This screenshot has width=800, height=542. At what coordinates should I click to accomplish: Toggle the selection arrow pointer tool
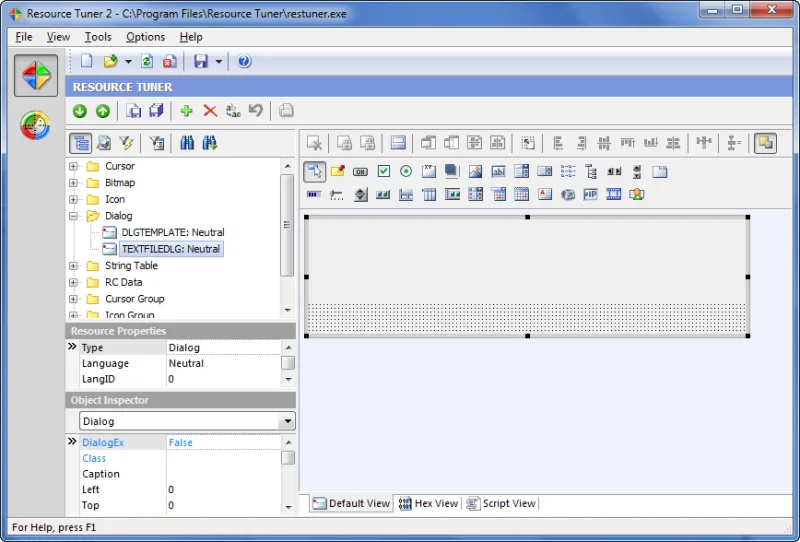[314, 171]
